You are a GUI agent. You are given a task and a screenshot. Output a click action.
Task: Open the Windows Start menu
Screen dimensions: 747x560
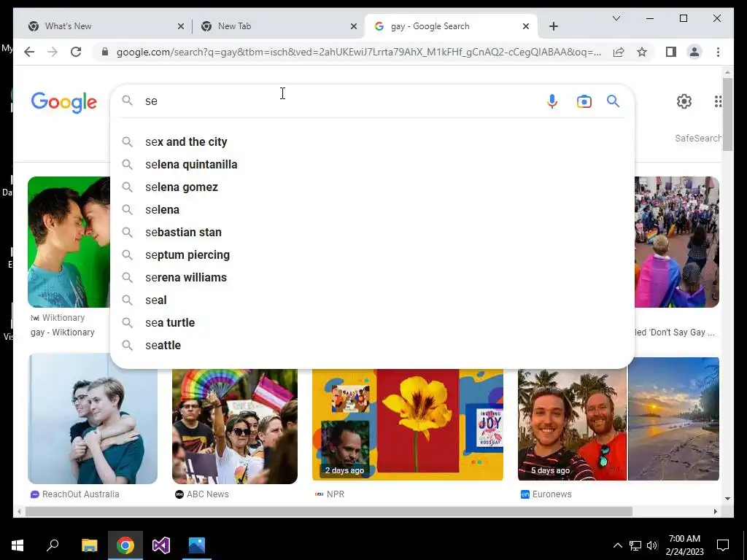pos(18,545)
